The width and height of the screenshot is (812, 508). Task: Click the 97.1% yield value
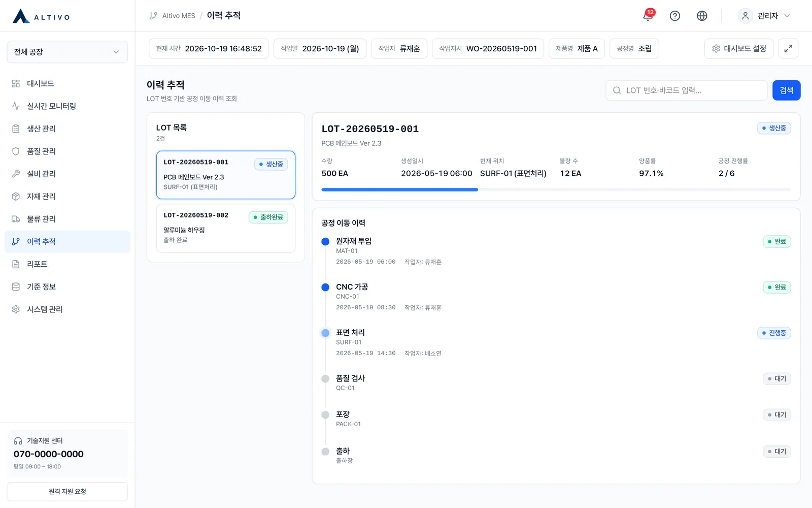tap(651, 174)
